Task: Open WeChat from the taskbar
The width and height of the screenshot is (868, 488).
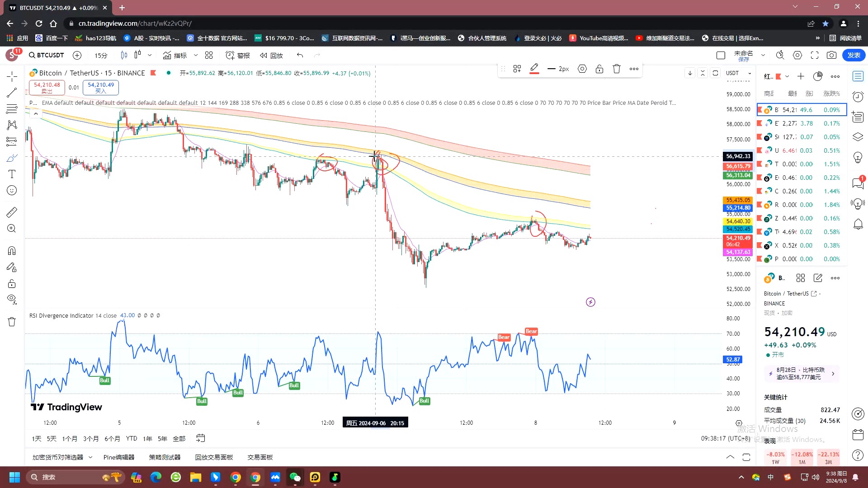Action: point(295,477)
